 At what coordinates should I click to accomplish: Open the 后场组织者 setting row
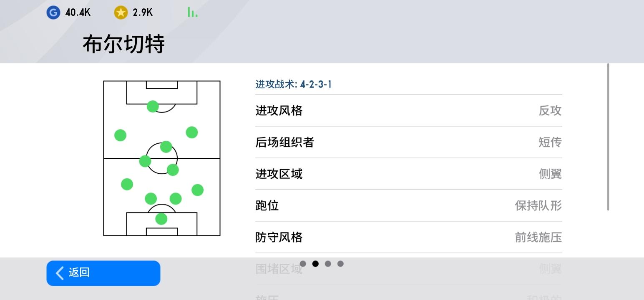click(409, 142)
